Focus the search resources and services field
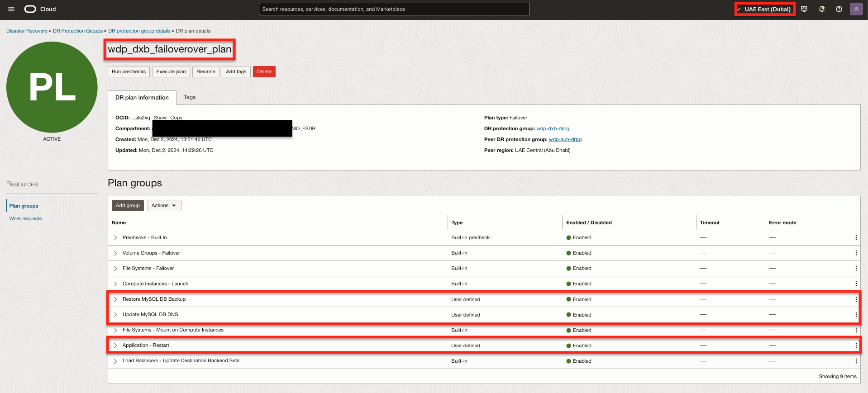The image size is (868, 393). pyautogui.click(x=394, y=9)
